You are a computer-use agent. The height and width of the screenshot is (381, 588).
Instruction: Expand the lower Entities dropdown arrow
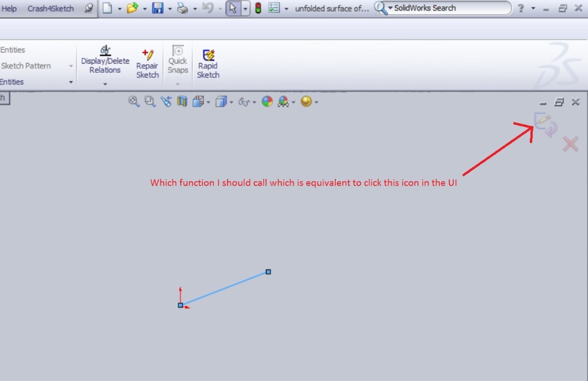71,81
